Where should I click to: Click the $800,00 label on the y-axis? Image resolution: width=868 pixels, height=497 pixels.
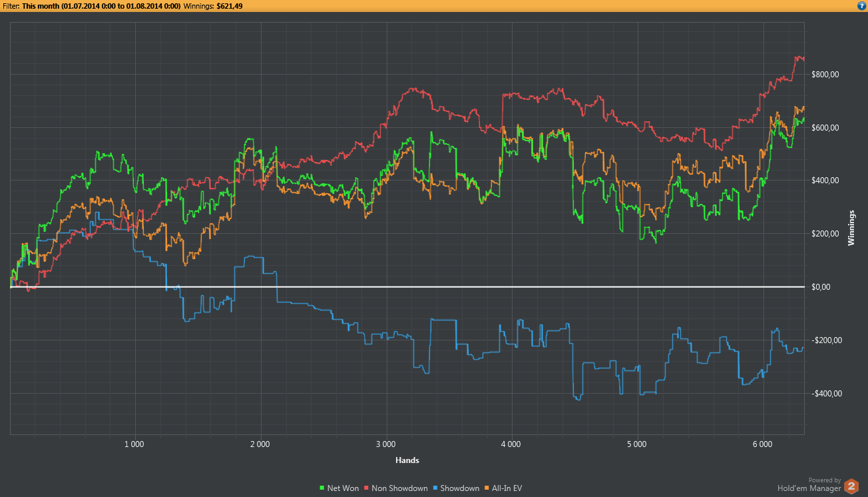point(826,75)
